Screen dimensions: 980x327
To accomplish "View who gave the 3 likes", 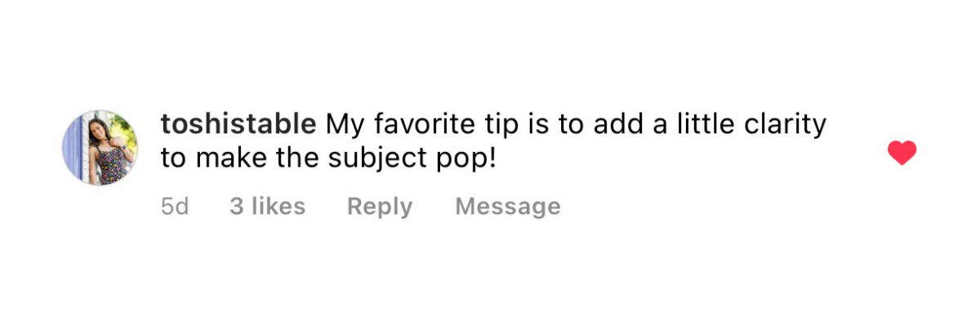I will pyautogui.click(x=268, y=207).
